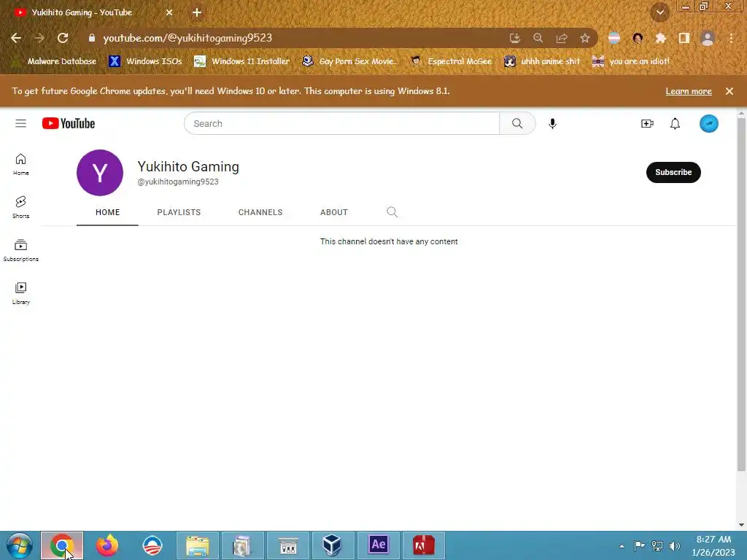
Task: Focus the YouTube search field
Action: [341, 124]
